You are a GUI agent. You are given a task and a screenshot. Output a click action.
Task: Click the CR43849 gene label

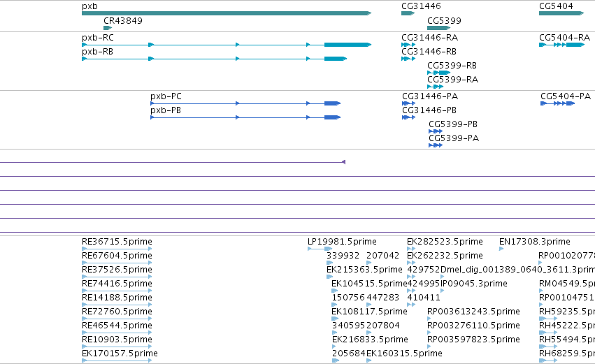click(x=123, y=21)
